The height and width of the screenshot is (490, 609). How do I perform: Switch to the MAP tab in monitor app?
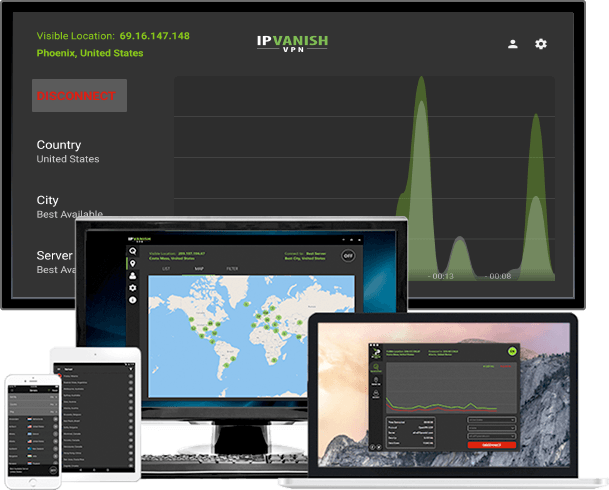pos(199,269)
